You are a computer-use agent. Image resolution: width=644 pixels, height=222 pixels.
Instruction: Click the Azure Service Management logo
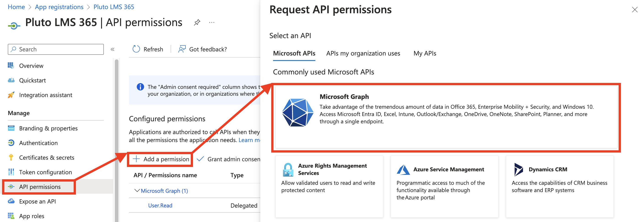click(403, 170)
